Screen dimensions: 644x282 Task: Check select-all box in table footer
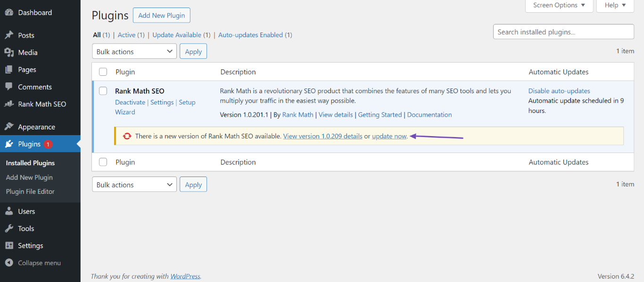103,162
